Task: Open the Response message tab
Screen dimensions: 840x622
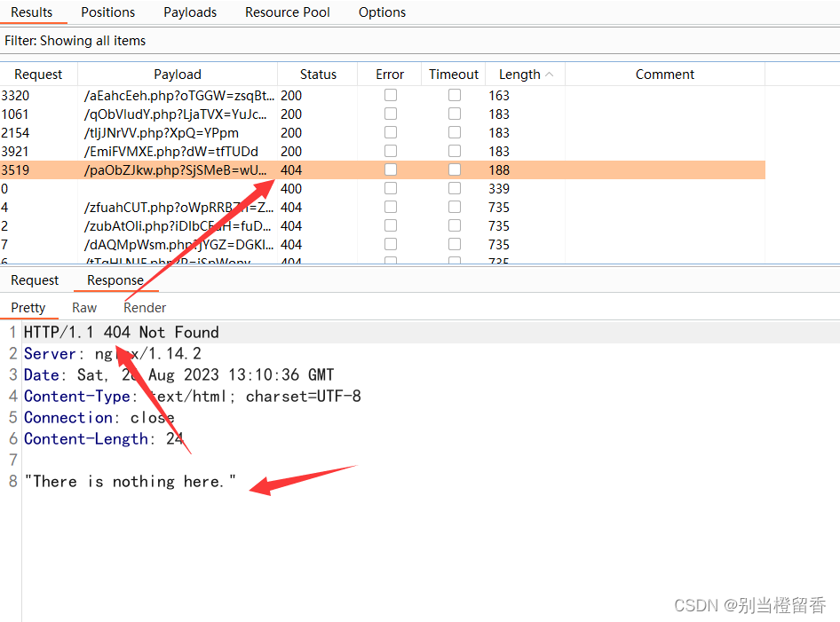Action: tap(115, 280)
